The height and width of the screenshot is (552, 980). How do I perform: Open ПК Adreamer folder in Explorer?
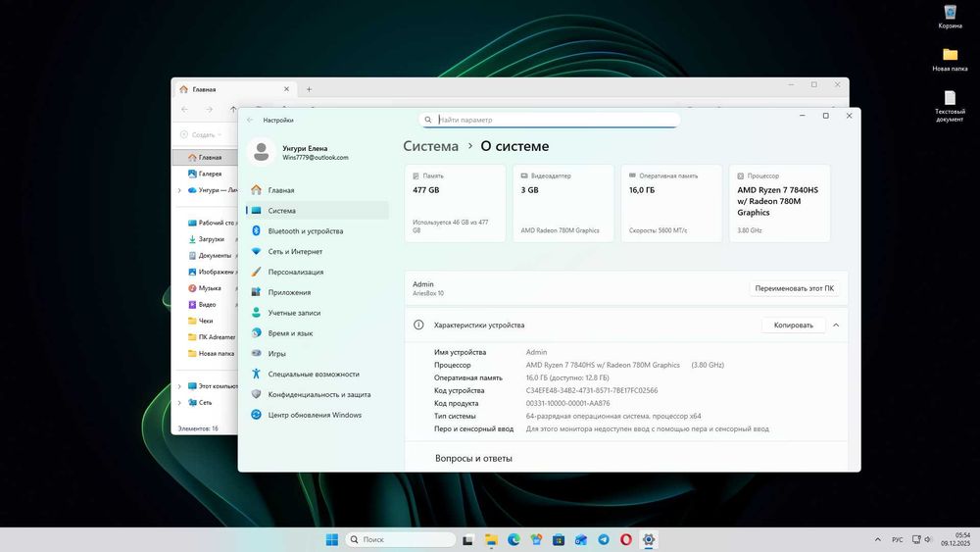212,337
